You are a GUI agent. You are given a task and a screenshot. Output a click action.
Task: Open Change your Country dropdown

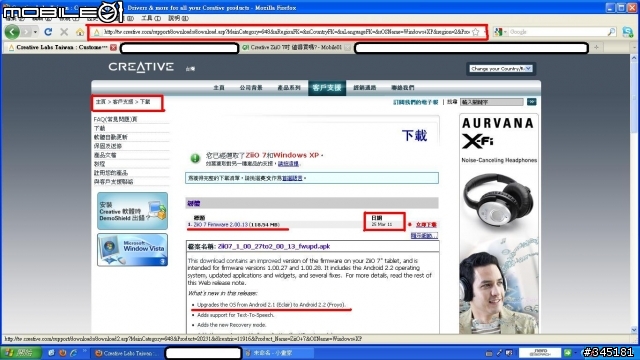(x=500, y=69)
